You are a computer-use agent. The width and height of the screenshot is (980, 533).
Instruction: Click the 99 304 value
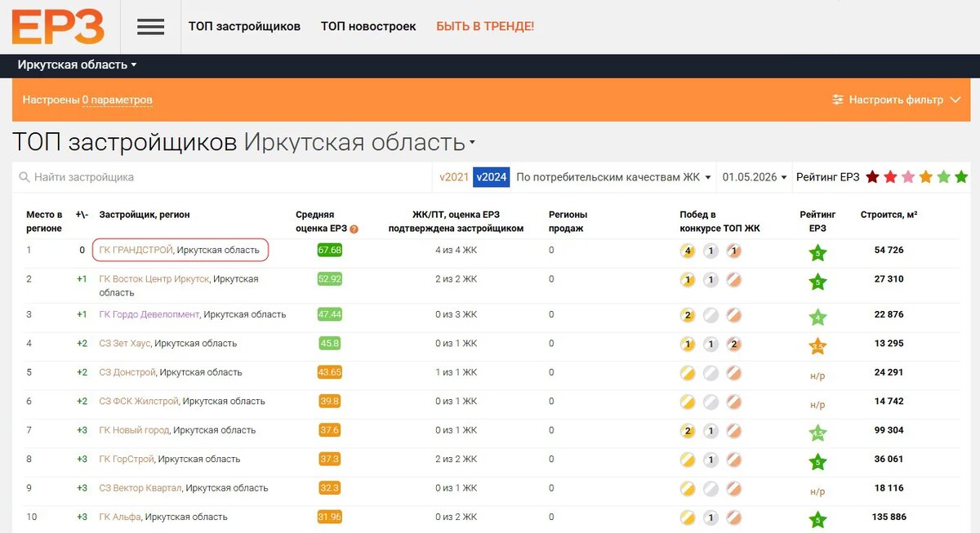(x=889, y=430)
